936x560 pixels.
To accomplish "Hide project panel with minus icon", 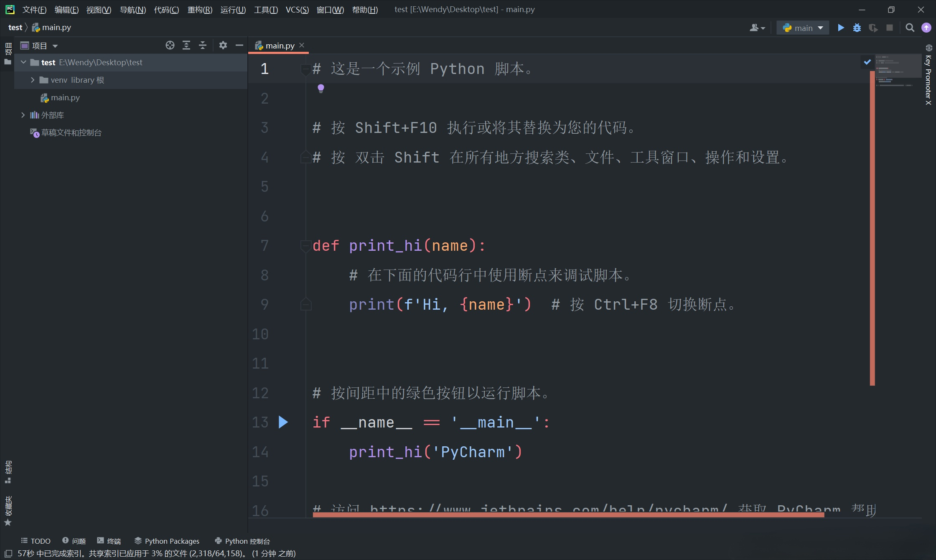I will 239,46.
